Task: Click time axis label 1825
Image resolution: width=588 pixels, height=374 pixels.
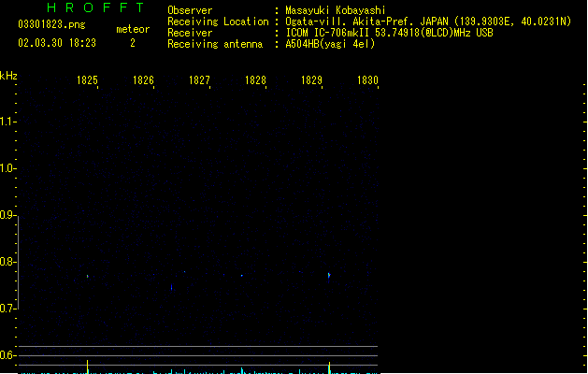Action: (x=87, y=80)
